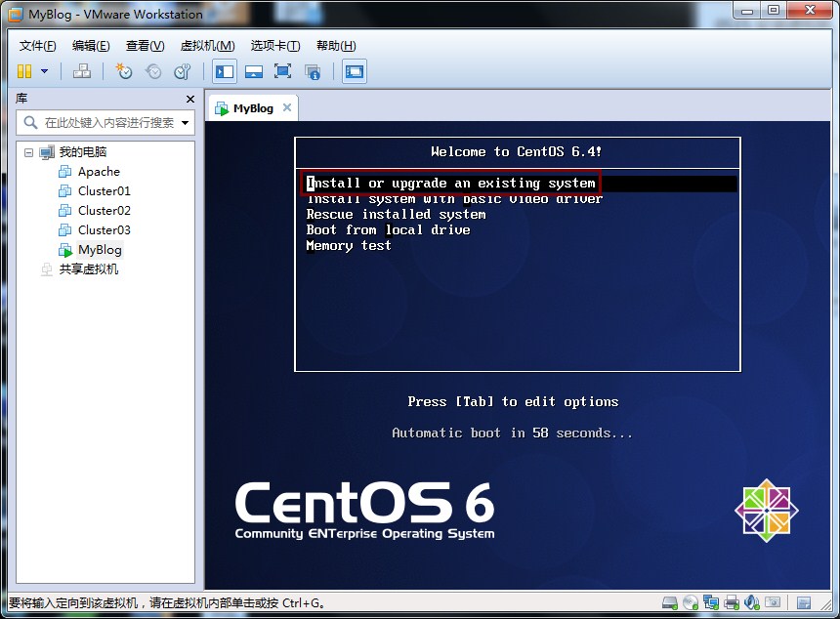Image resolution: width=840 pixels, height=619 pixels.
Task: Open the 编辑(E) menu
Action: point(91,46)
